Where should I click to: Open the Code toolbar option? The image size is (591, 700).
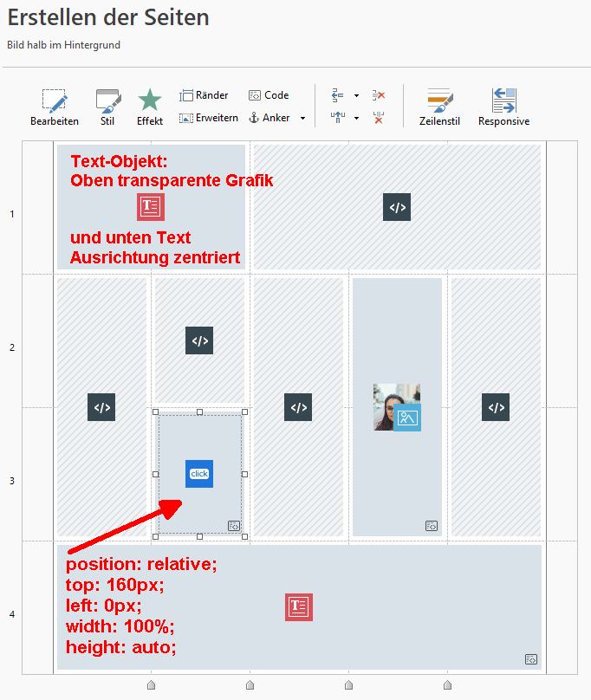(x=268, y=95)
